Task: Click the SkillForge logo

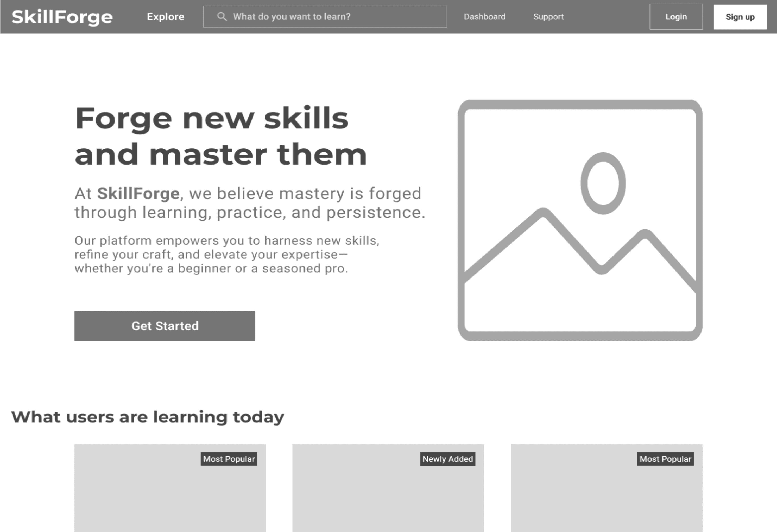Action: tap(62, 17)
